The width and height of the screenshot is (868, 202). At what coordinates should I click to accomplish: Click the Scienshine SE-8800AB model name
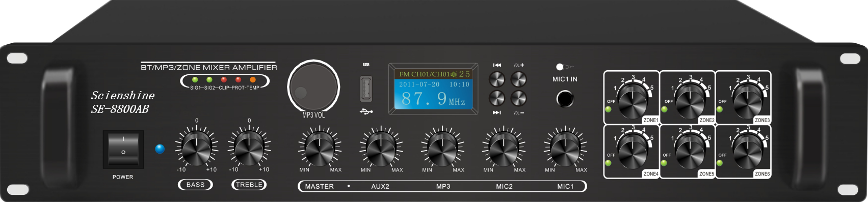(x=123, y=102)
